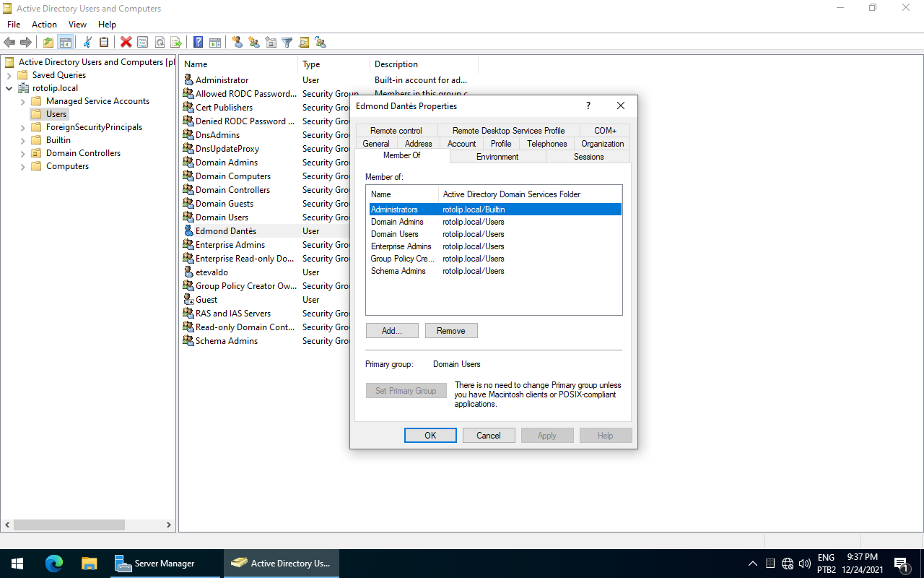Switch to the Account tab
The height and width of the screenshot is (578, 924).
pyautogui.click(x=461, y=144)
